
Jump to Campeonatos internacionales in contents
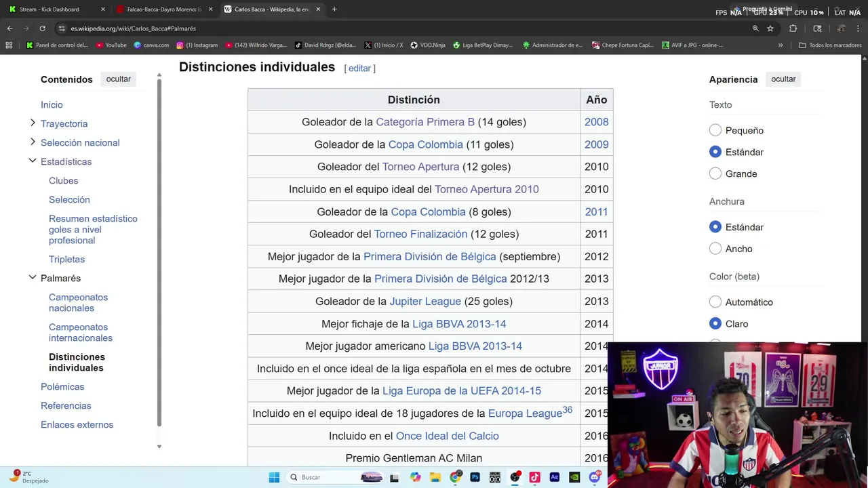click(x=81, y=333)
